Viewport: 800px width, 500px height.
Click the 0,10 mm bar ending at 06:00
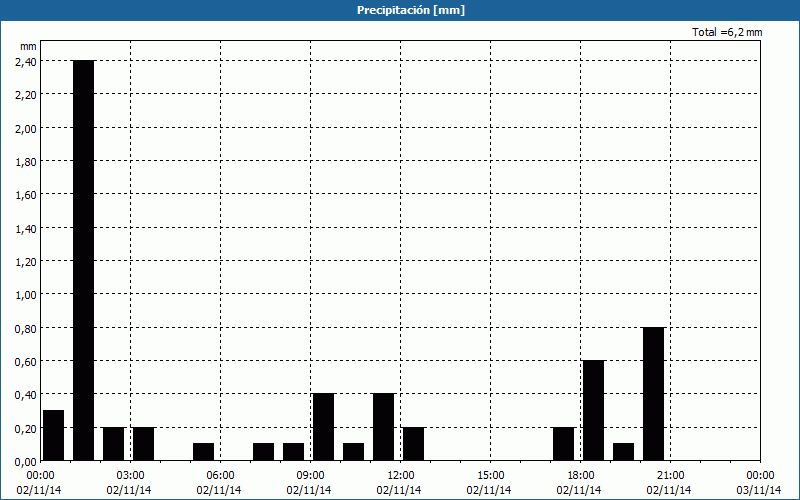click(x=204, y=452)
